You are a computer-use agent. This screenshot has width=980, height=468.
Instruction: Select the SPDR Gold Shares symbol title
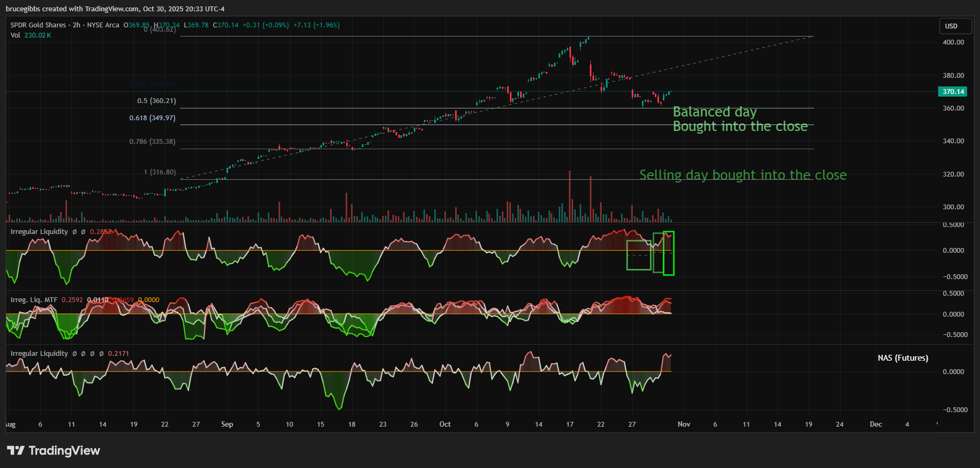coord(38,25)
